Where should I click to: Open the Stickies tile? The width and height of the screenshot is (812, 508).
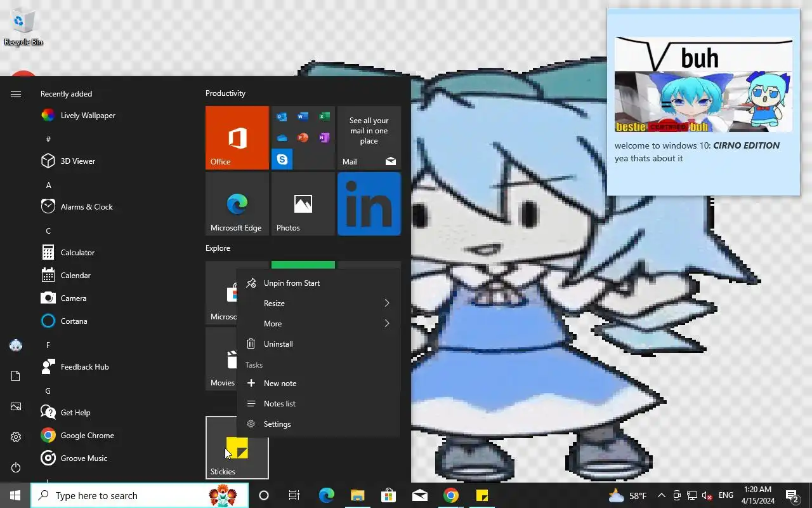[237, 448]
